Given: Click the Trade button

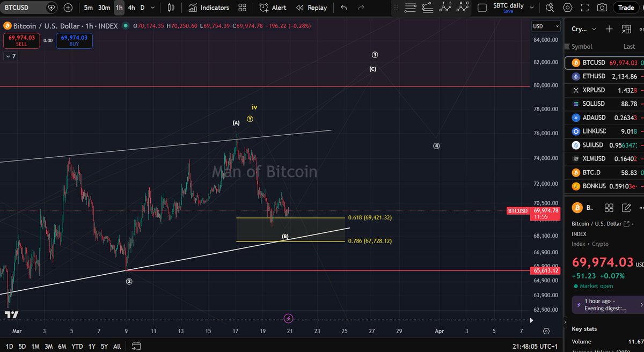Looking at the screenshot, I should pyautogui.click(x=626, y=8).
